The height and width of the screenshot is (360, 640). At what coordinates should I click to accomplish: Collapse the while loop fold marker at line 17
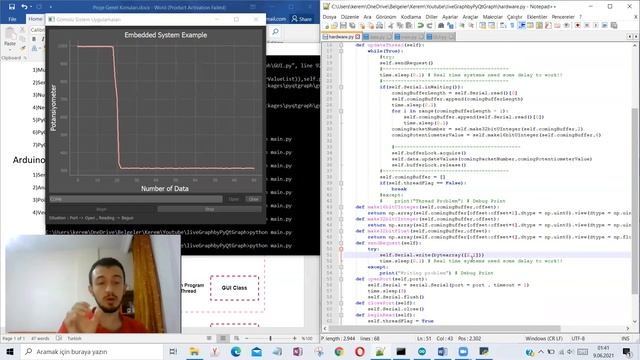pyautogui.click(x=341, y=51)
